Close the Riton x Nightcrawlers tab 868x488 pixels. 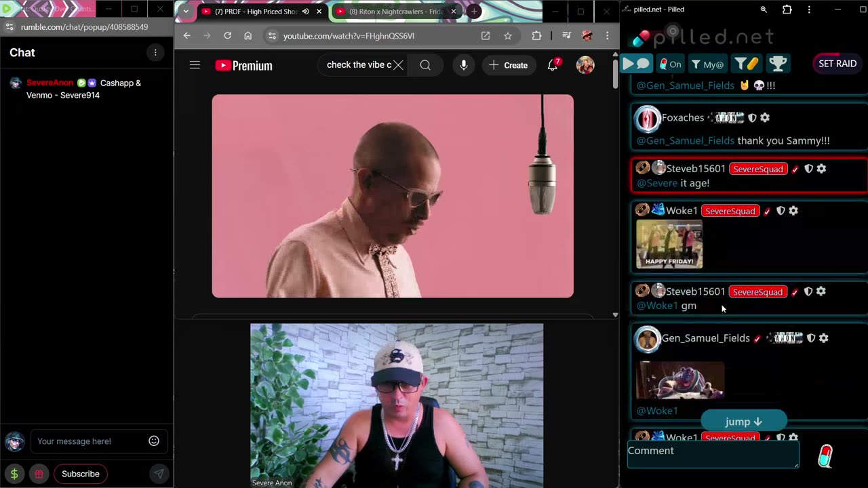(454, 12)
